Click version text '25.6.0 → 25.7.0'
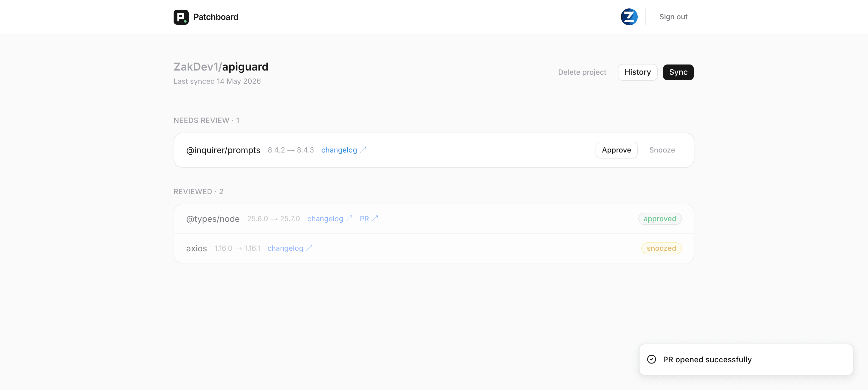 (x=273, y=219)
